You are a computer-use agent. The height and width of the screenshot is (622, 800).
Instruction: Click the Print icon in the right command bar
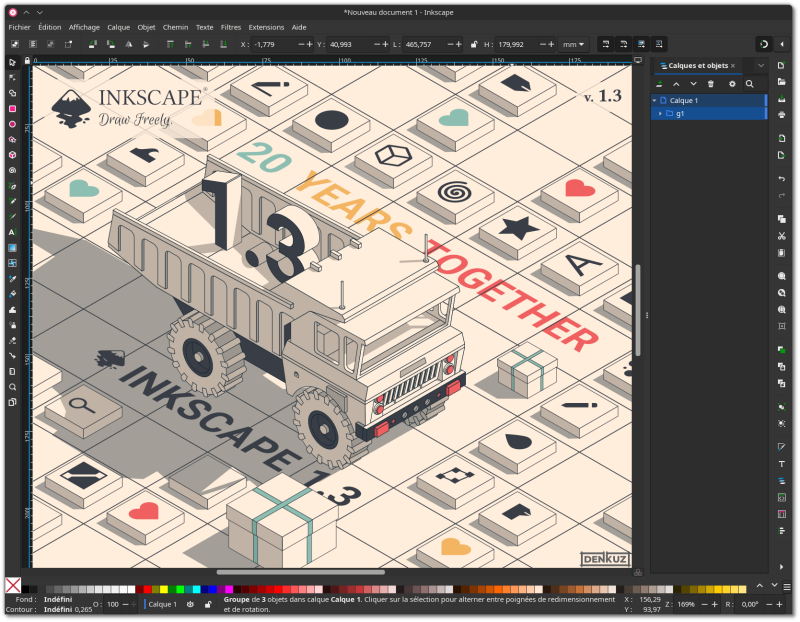pyautogui.click(x=782, y=114)
